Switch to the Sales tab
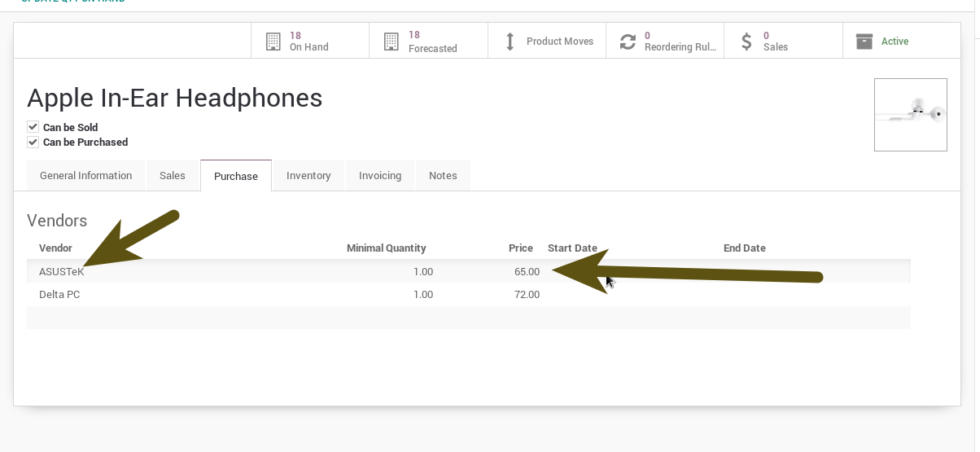Viewport: 980px width, 452px height. 173,176
